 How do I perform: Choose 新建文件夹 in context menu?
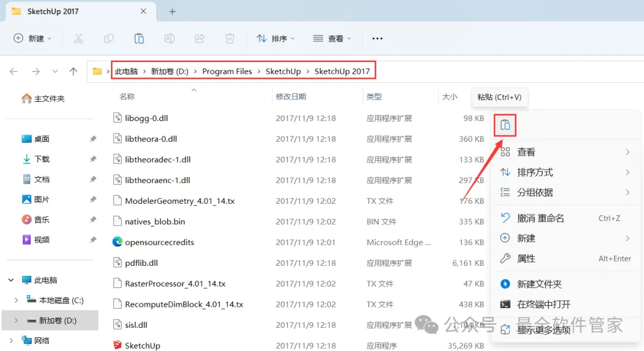point(565,284)
